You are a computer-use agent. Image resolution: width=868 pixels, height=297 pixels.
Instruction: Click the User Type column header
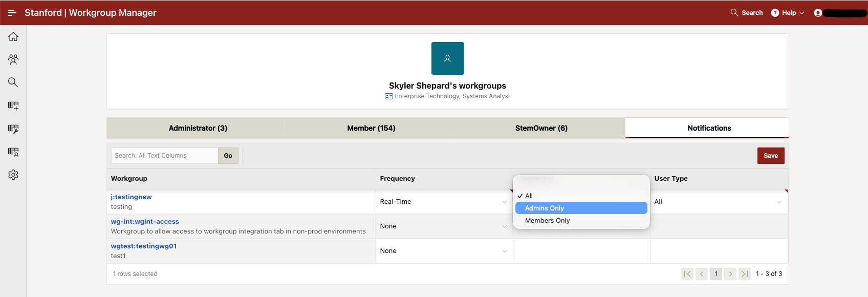pyautogui.click(x=671, y=179)
